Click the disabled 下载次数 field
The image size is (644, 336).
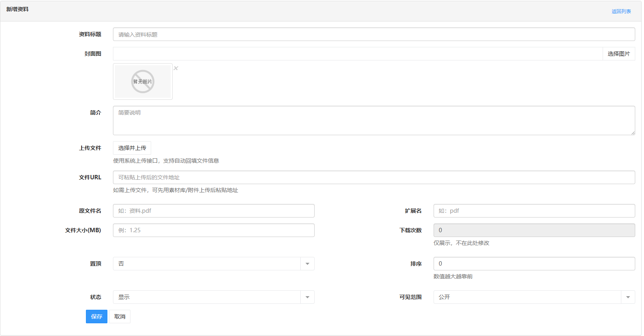click(534, 230)
